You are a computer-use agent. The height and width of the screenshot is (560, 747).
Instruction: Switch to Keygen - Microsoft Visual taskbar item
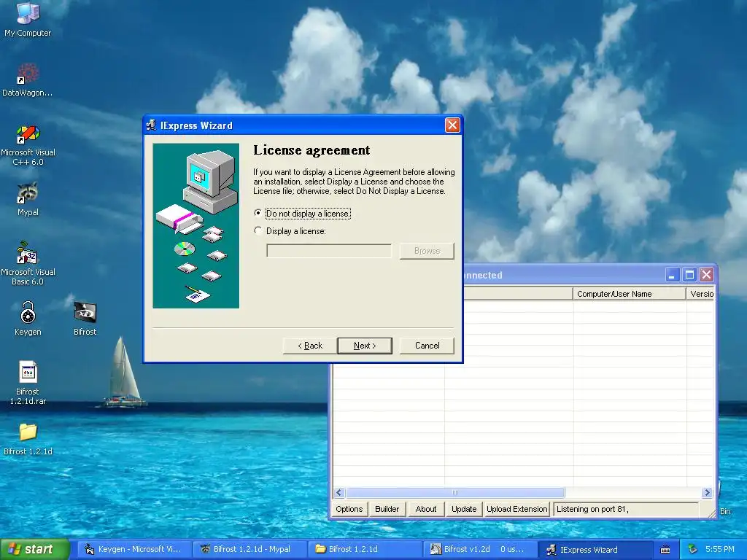click(x=134, y=549)
